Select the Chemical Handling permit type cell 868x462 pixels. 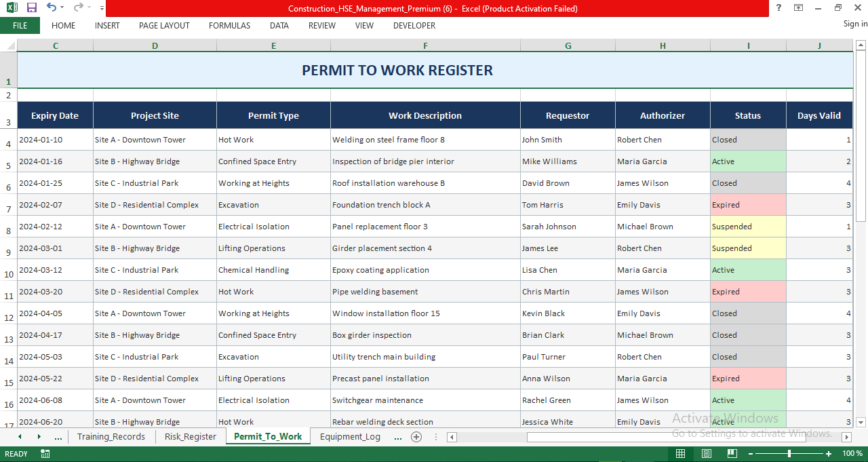click(x=273, y=270)
